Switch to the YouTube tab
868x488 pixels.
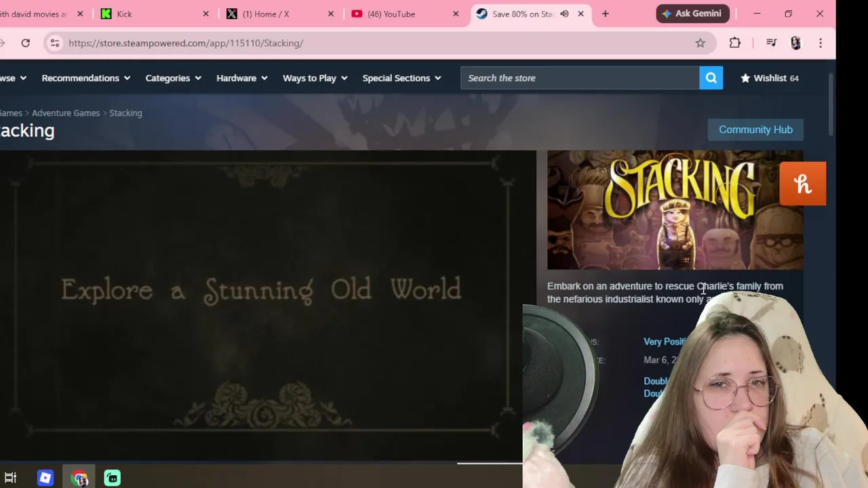pos(406,14)
